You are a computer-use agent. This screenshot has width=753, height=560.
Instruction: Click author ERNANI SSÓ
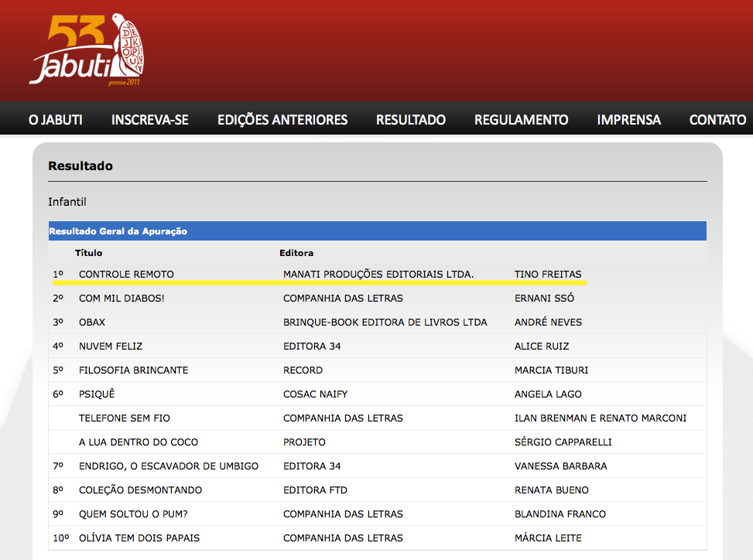coord(544,298)
